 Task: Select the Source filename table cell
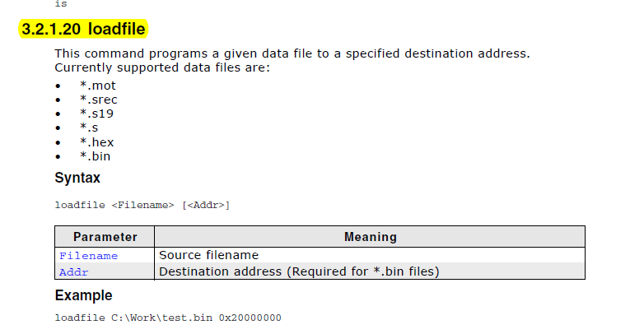coord(208,255)
